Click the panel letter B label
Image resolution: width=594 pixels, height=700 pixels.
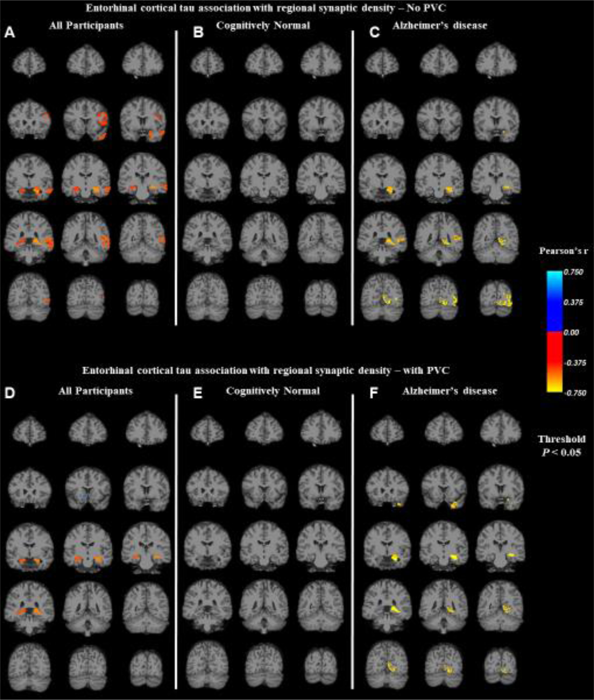pyautogui.click(x=198, y=33)
